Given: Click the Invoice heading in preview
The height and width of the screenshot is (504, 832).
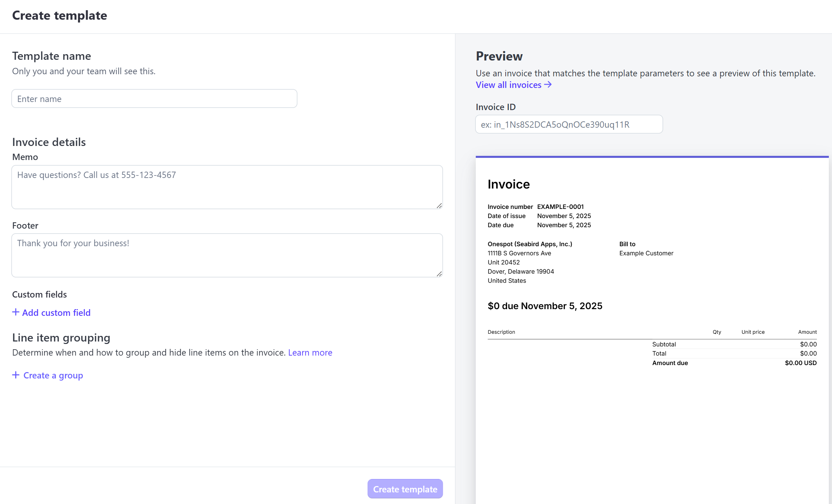Looking at the screenshot, I should [508, 184].
